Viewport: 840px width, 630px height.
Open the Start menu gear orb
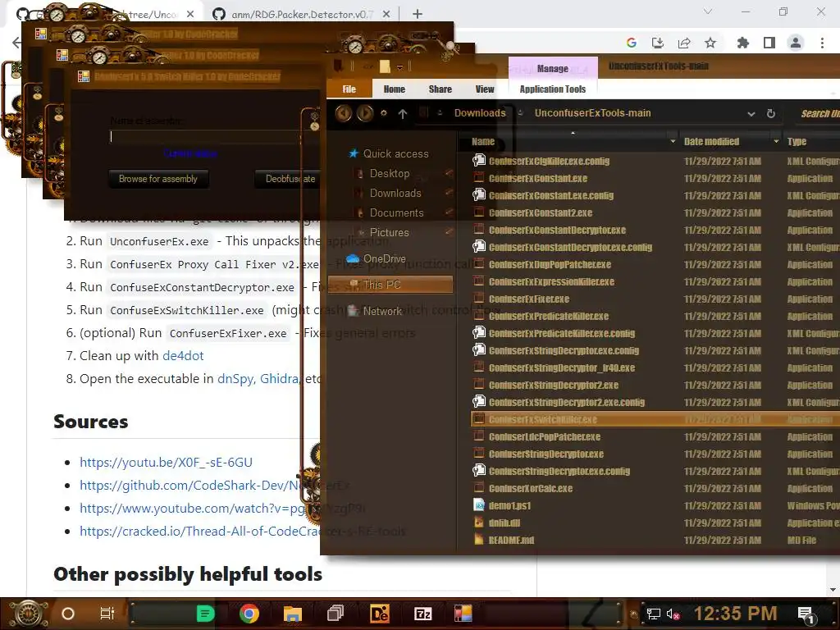(x=29, y=614)
